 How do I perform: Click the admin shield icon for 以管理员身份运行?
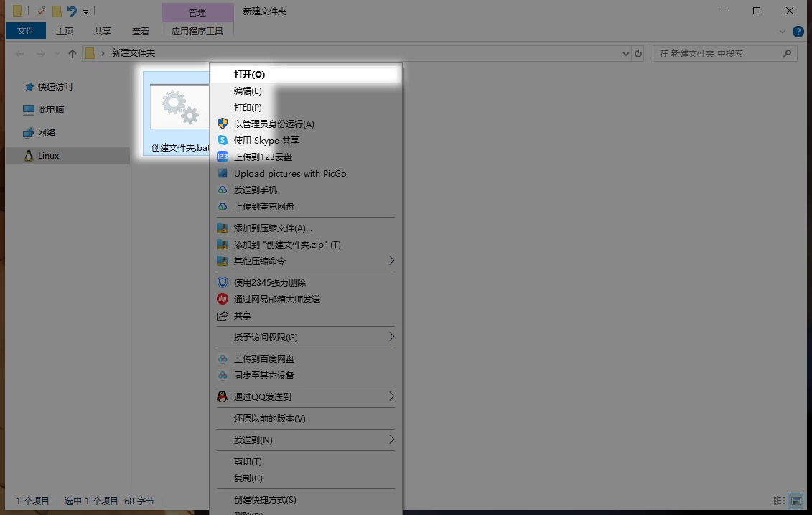223,124
